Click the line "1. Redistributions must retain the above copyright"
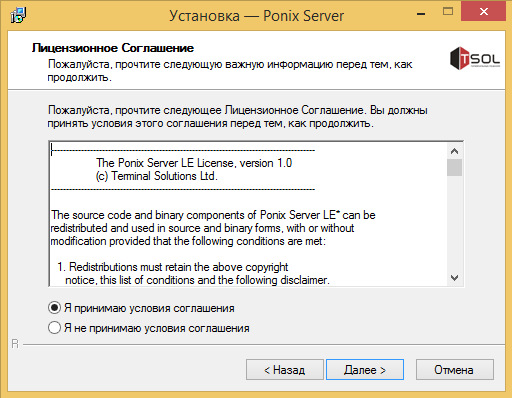The image size is (512, 398). [173, 267]
